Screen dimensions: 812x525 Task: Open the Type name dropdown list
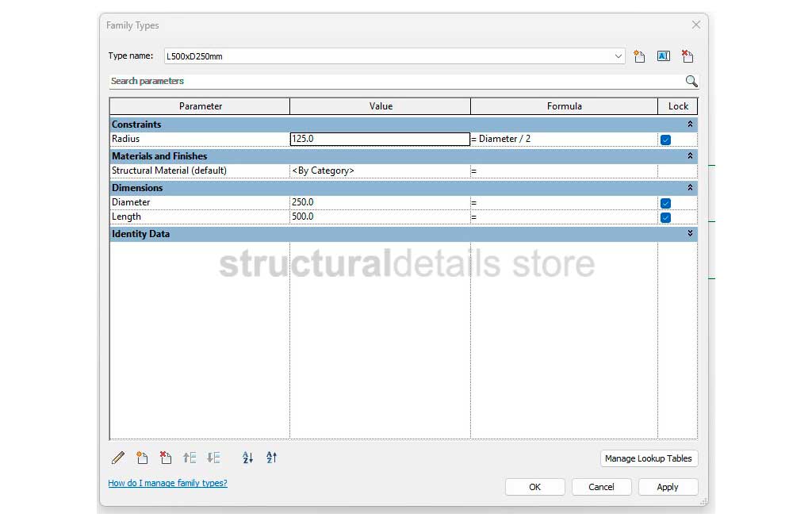[x=619, y=56]
